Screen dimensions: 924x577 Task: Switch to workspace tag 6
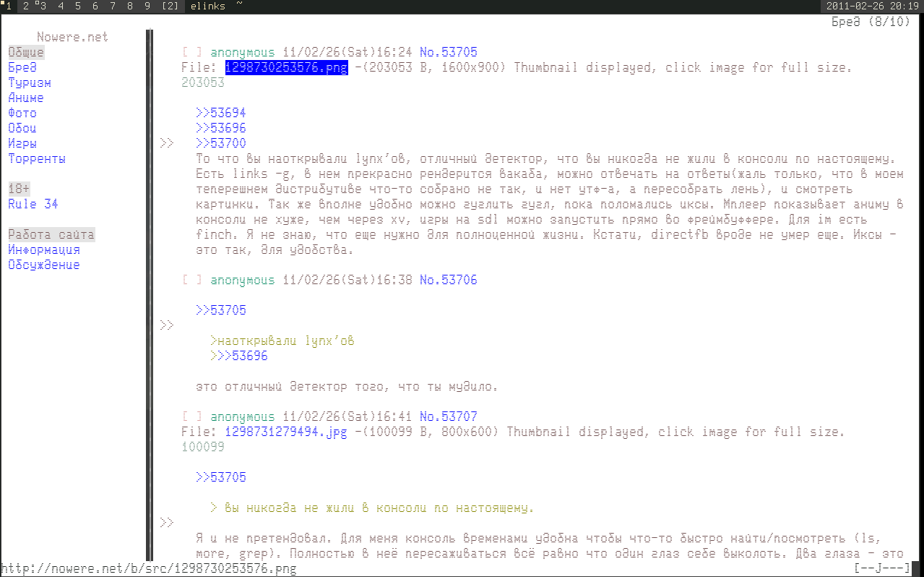95,6
